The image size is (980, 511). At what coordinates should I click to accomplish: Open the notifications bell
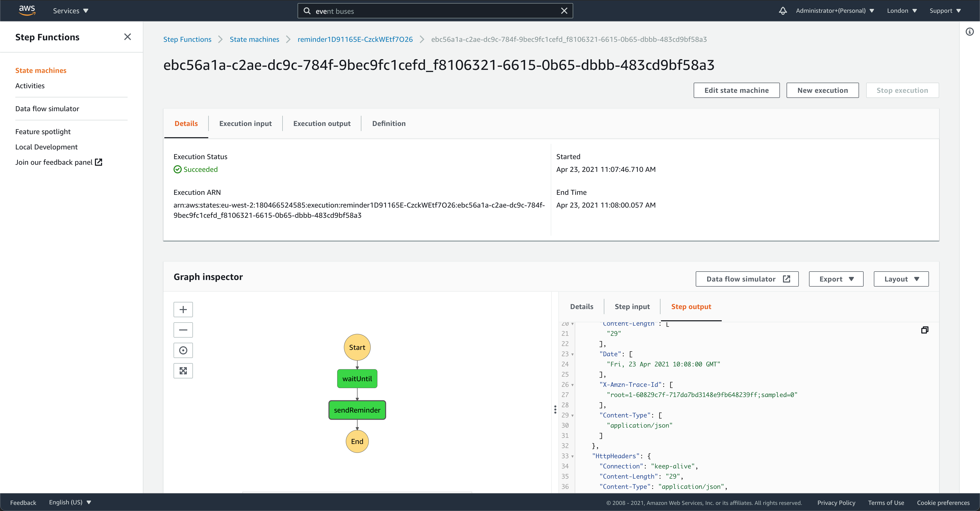tap(782, 11)
